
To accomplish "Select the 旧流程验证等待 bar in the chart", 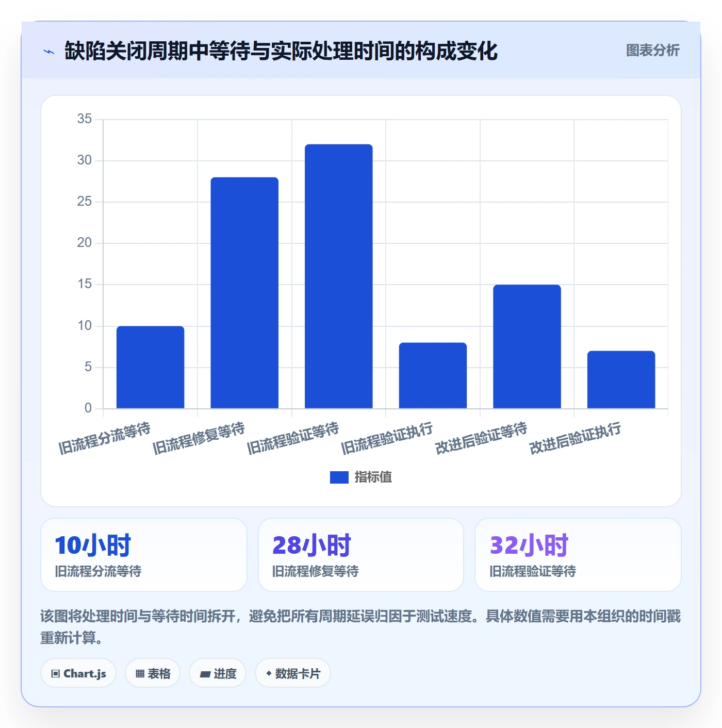I will 339,276.
